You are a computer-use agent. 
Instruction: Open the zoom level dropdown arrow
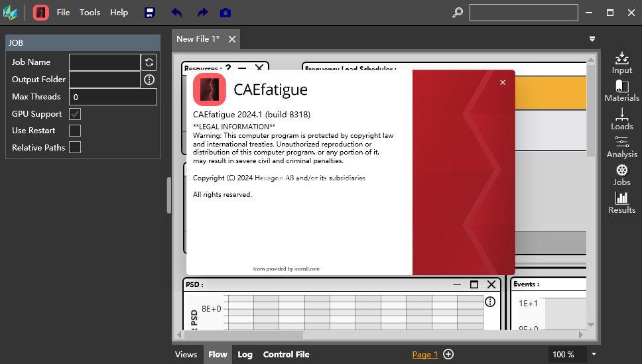click(x=594, y=354)
